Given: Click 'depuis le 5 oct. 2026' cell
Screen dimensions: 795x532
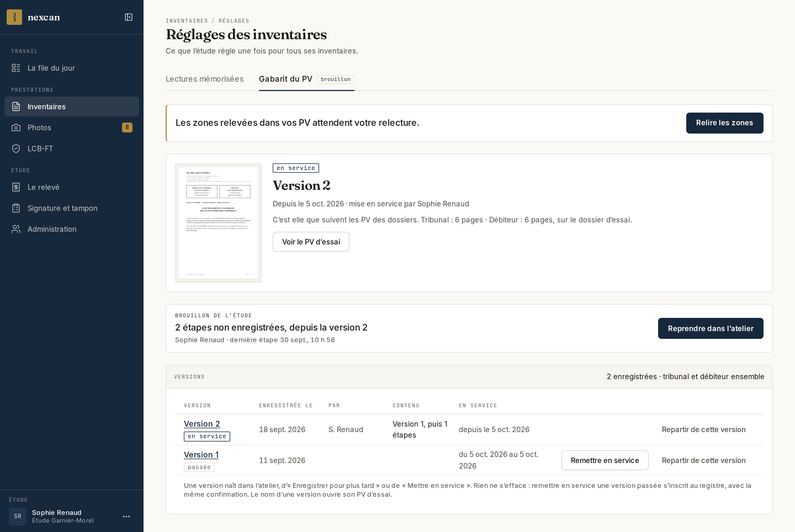Looking at the screenshot, I should click(x=494, y=430).
